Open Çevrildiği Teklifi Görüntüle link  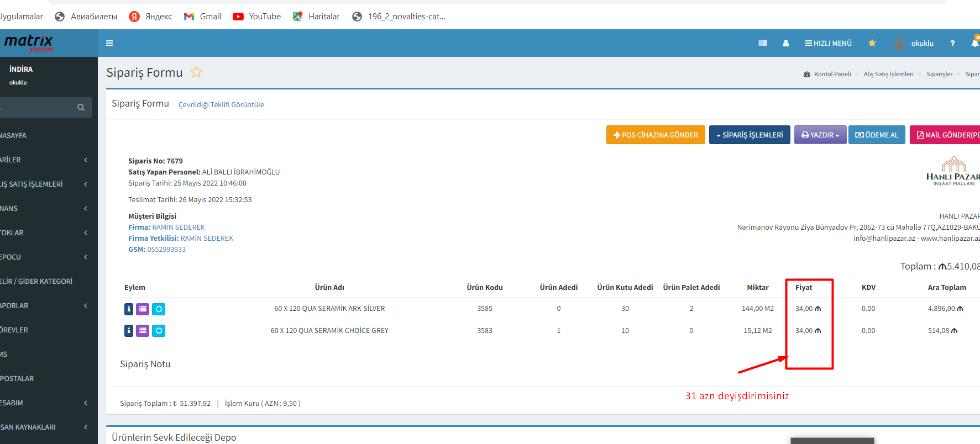pos(221,104)
